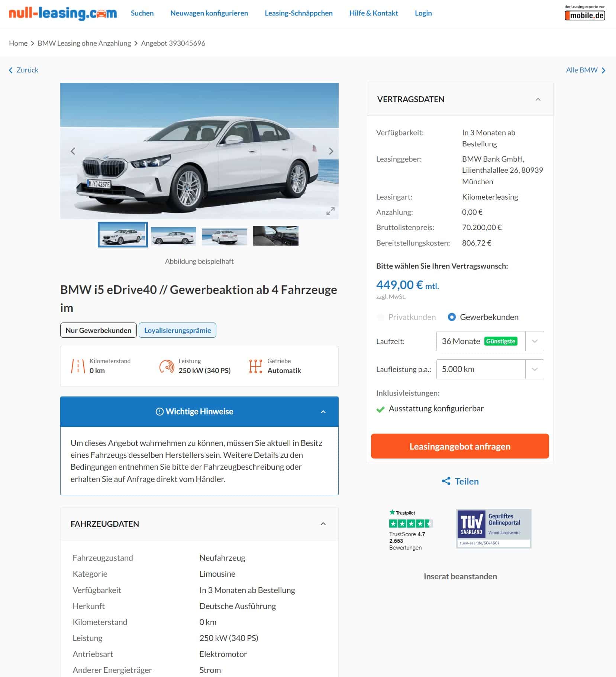
Task: Open the Neuwagen konfigurieren menu item
Action: click(x=209, y=13)
